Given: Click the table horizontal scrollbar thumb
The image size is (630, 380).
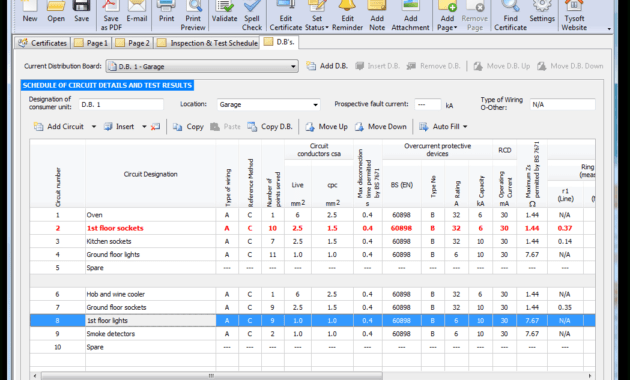Looking at the screenshot, I should click(211, 376).
